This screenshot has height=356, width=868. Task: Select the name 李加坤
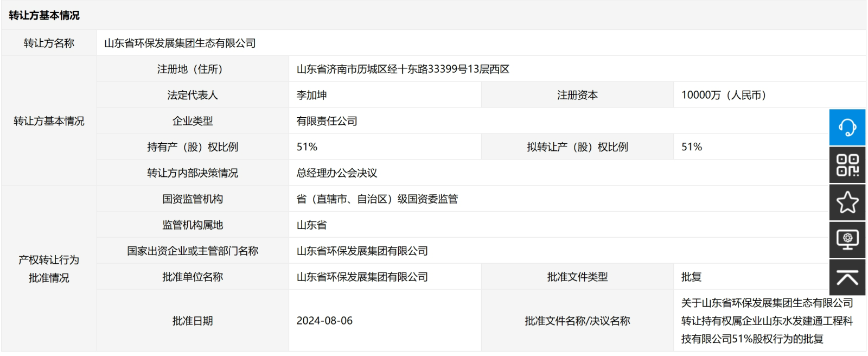tap(312, 95)
